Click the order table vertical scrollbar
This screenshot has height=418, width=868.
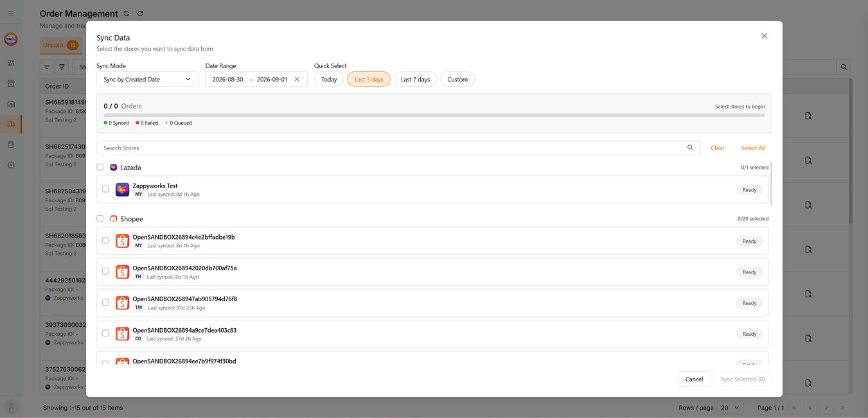click(851, 151)
